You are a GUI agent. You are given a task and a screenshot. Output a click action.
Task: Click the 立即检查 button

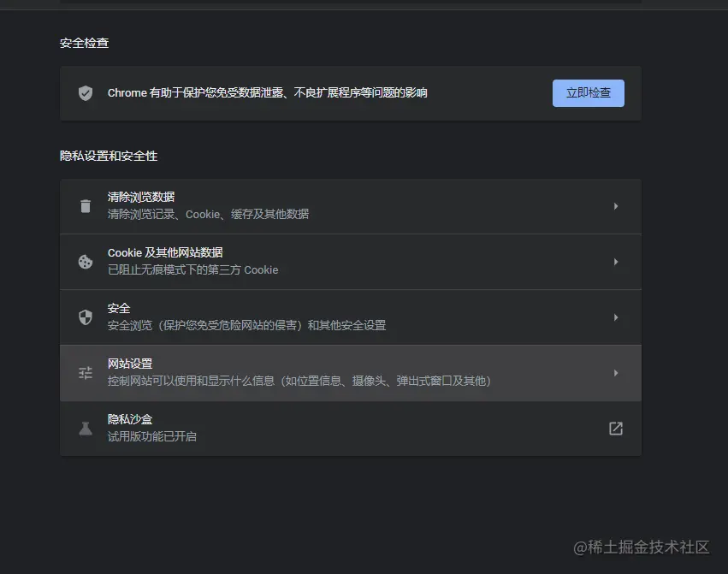point(588,92)
